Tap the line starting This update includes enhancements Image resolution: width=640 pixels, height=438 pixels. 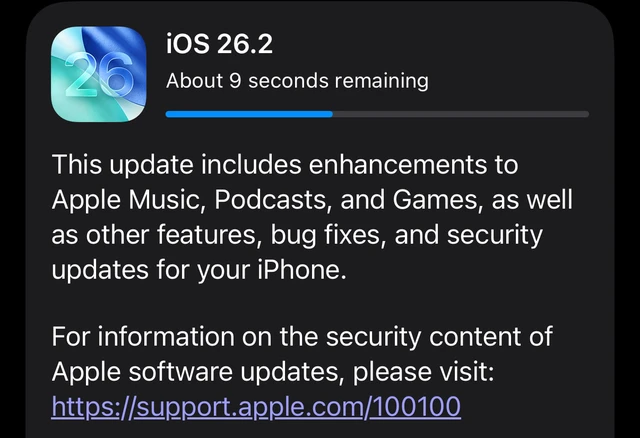click(285, 164)
